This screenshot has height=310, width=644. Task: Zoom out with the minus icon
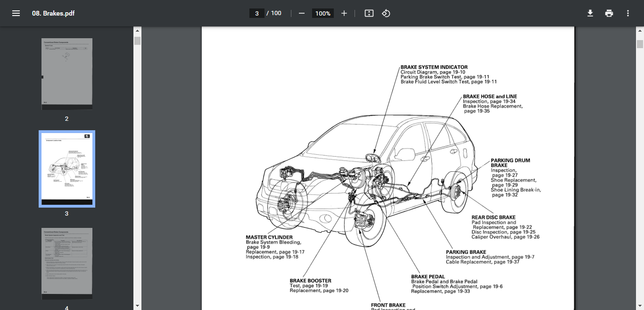point(302,13)
